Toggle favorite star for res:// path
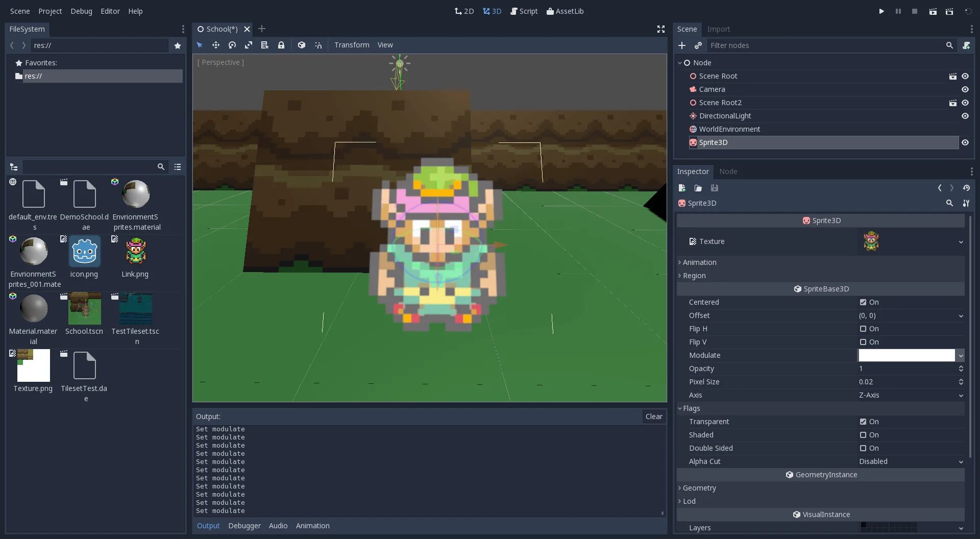Viewport: 980px width, 539px height. tap(178, 45)
